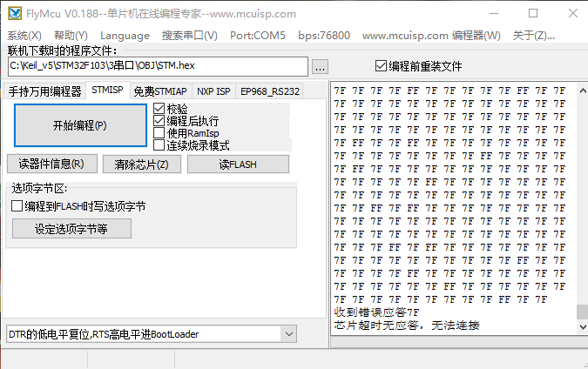Toggle the 编程前重装文件 checkbox

[x=381, y=66]
